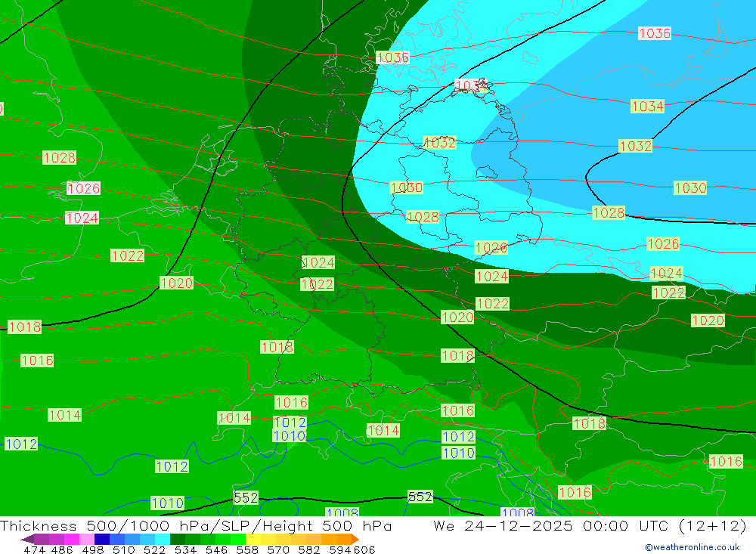Select the dark navy blue legend swatch
This screenshot has width=756, height=554.
pyautogui.click(x=102, y=539)
